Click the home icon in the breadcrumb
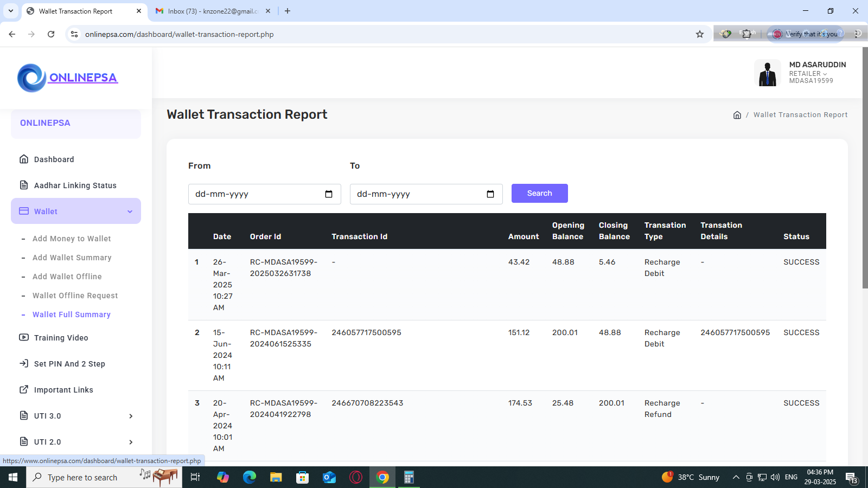The width and height of the screenshot is (868, 488). tap(737, 115)
